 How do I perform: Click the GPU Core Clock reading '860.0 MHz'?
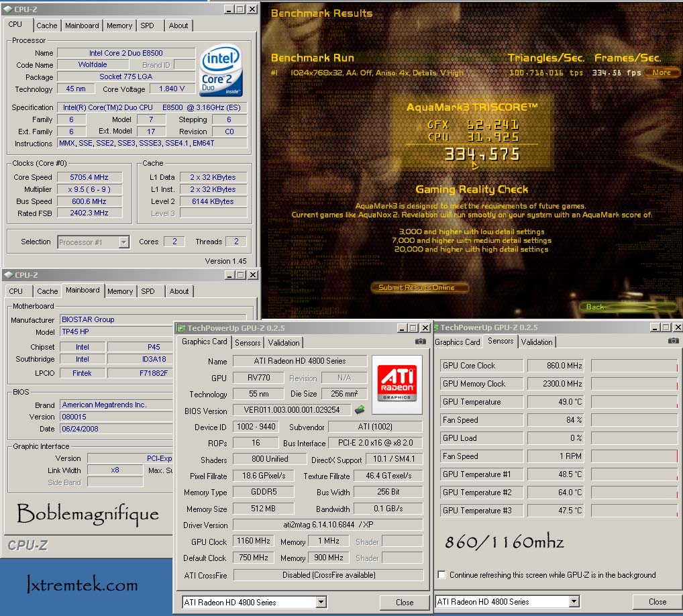(x=556, y=366)
